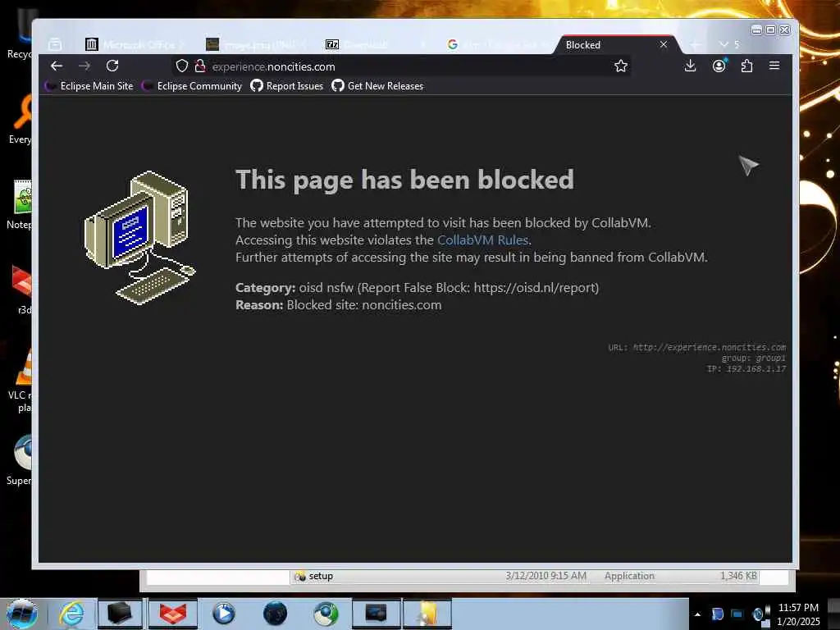Open the tab overview icon at tab bar's left
Screen dimensions: 840x630
(55, 44)
